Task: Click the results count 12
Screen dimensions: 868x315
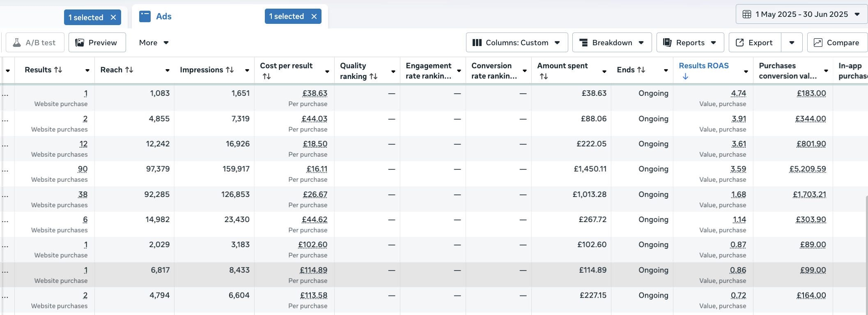Action: tap(83, 144)
